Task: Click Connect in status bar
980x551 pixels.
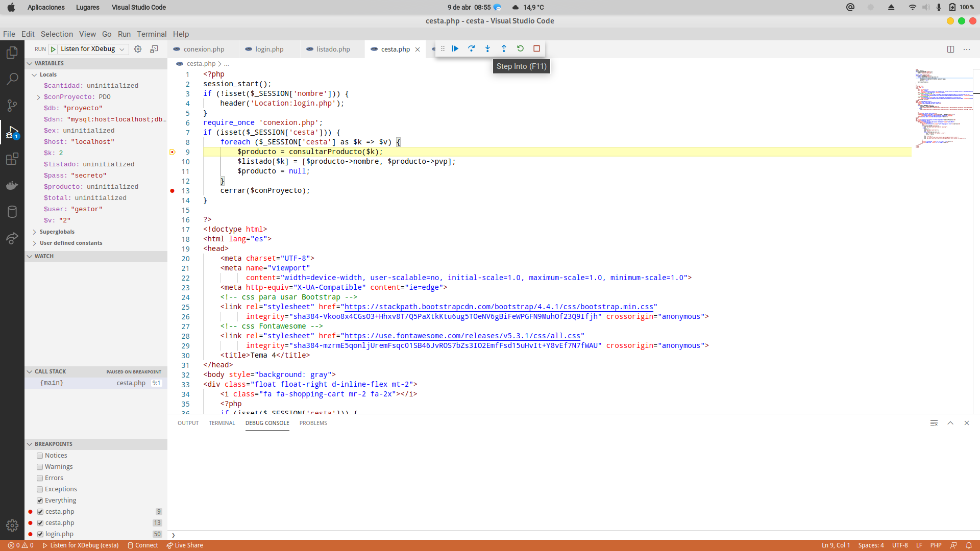Action: click(x=143, y=545)
